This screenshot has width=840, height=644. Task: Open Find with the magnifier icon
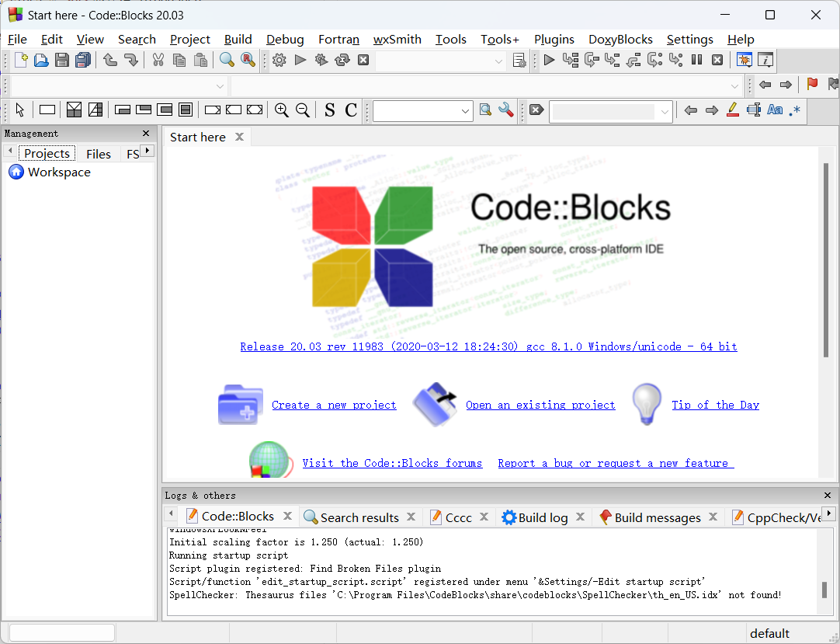pyautogui.click(x=227, y=60)
